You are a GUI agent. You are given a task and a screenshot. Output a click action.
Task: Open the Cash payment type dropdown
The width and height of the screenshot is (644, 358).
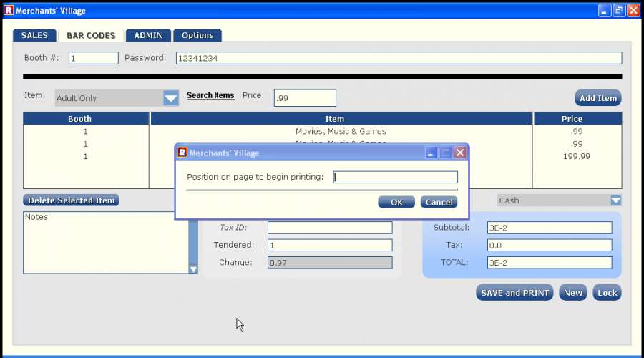tap(615, 200)
